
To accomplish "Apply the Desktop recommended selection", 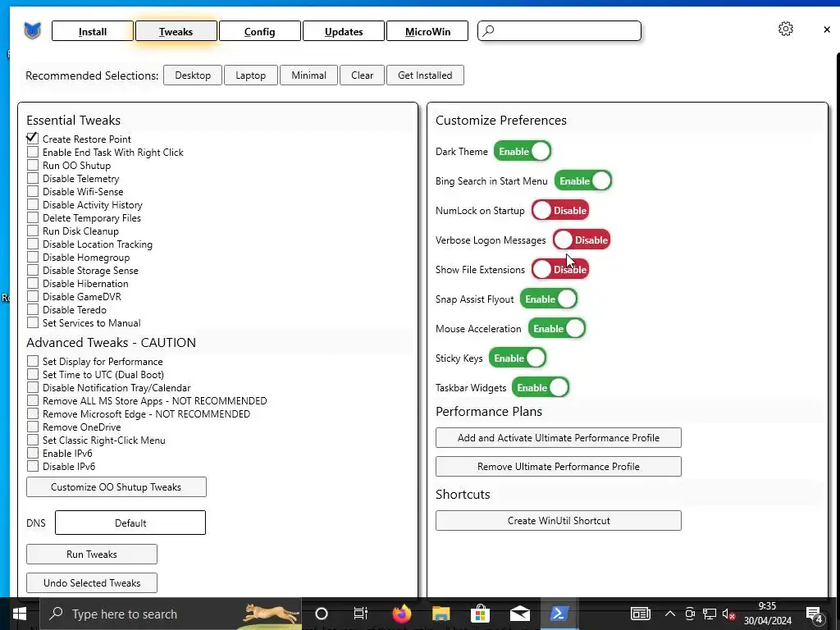I will point(192,75).
